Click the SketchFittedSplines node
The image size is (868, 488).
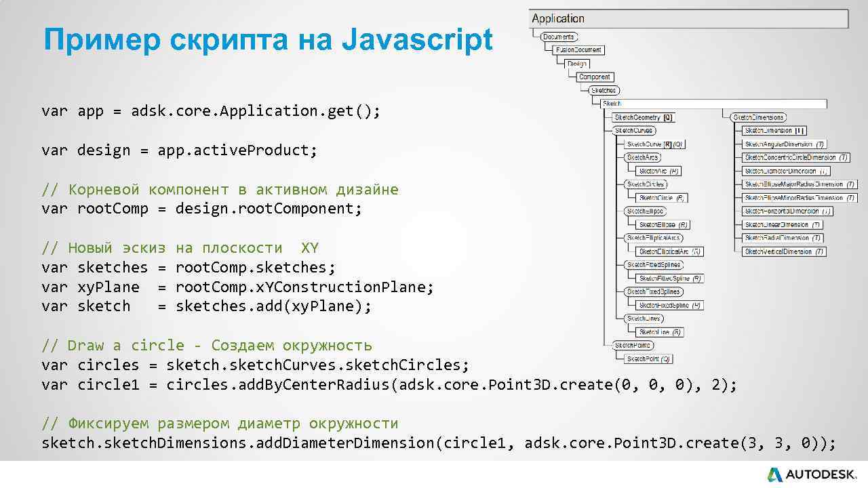coord(653,264)
